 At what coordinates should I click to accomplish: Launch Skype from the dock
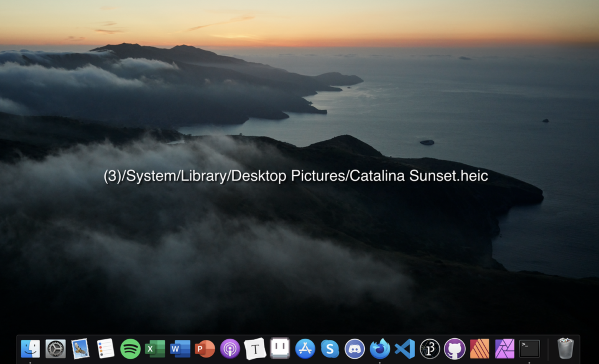tap(330, 349)
